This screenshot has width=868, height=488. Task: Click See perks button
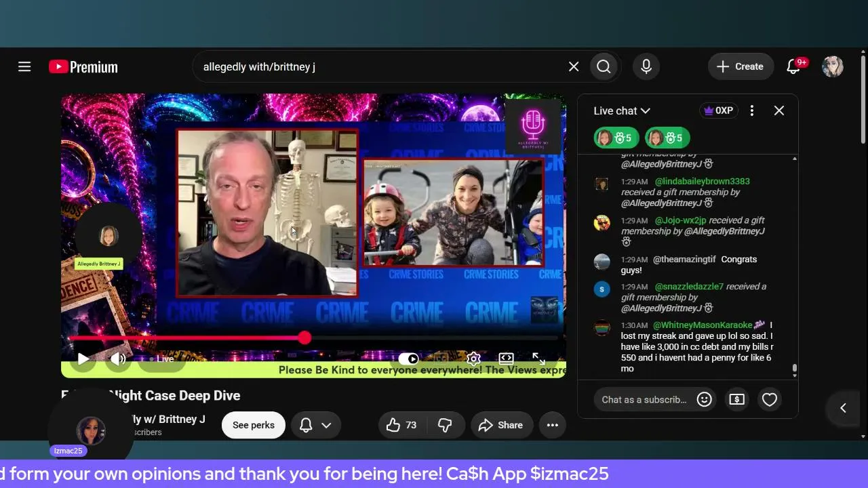click(x=254, y=425)
